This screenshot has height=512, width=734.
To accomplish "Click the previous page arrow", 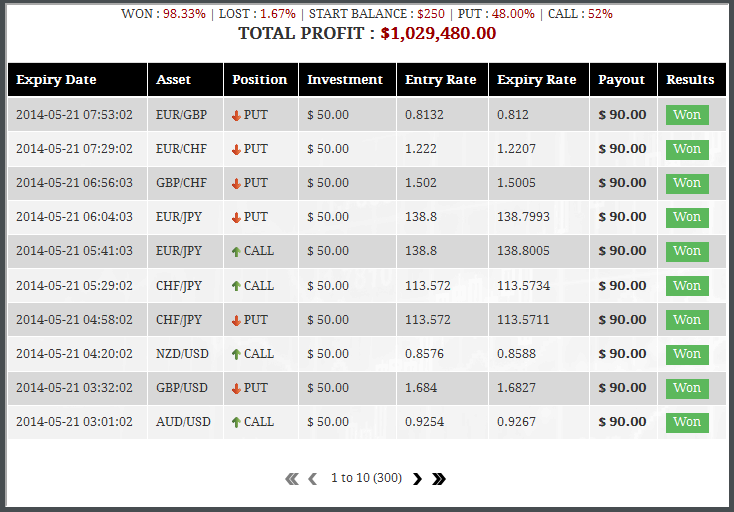I will 313,479.
